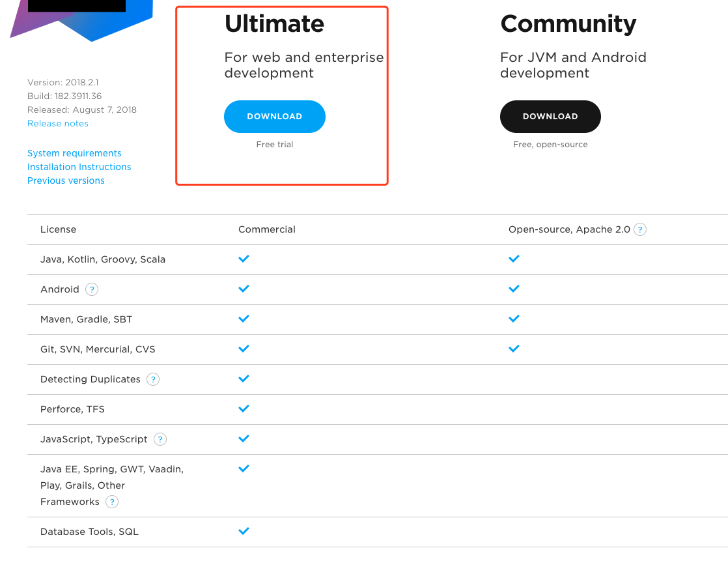Click checkmark in JavaScript, TypeScript row

pos(244,439)
